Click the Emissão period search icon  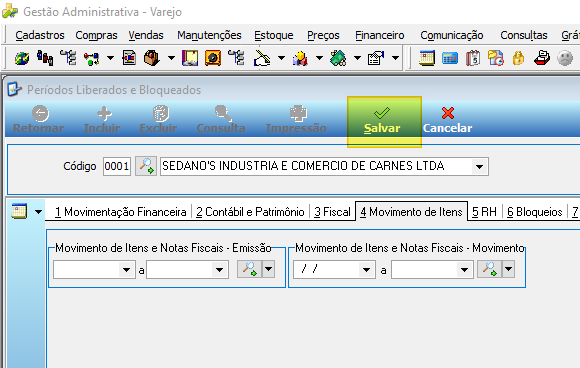[249, 269]
